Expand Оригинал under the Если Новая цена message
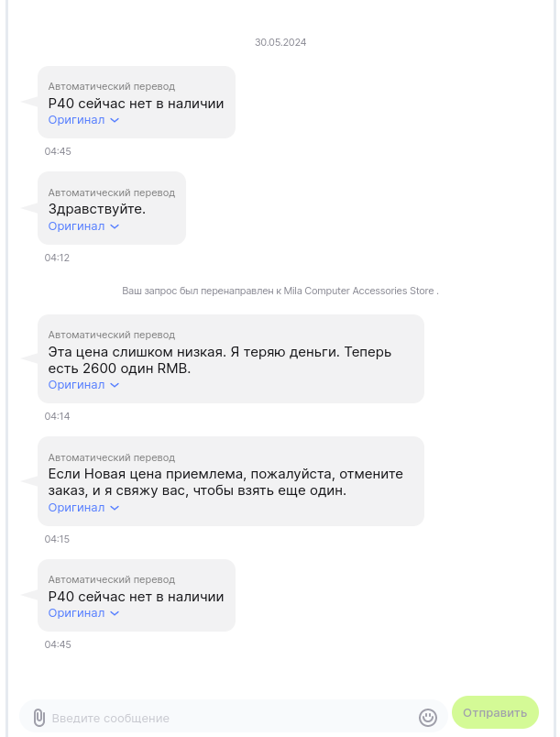 point(83,508)
